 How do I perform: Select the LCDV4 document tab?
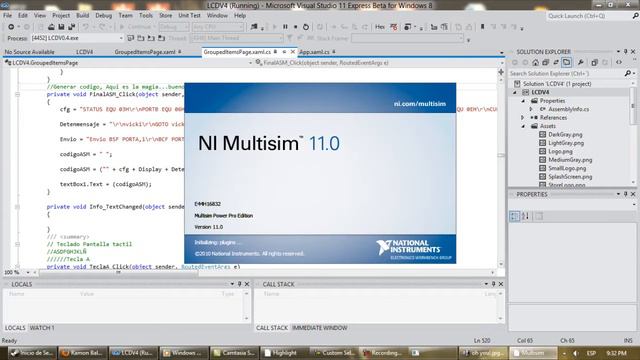(84, 52)
